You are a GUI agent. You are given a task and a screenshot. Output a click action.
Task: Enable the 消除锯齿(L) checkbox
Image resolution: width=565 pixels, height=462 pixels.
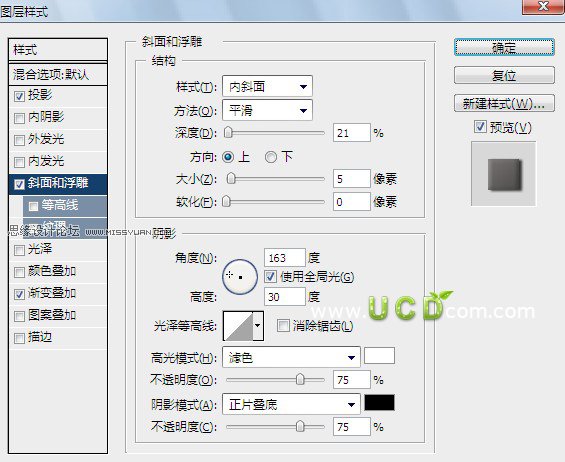point(283,326)
